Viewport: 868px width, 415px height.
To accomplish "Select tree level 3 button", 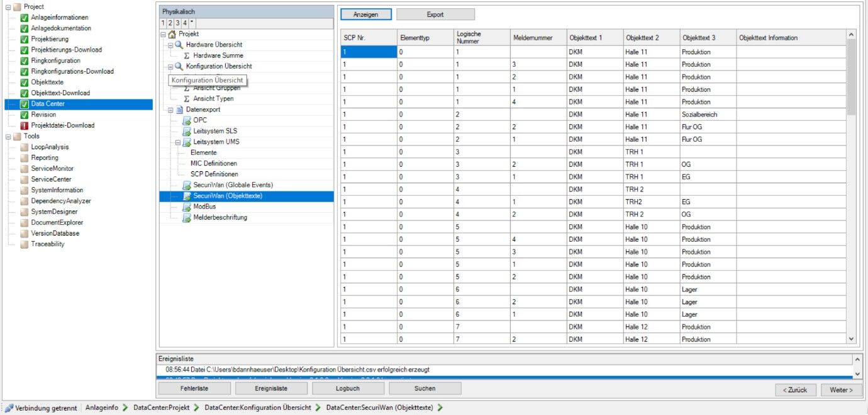I will coord(177,23).
